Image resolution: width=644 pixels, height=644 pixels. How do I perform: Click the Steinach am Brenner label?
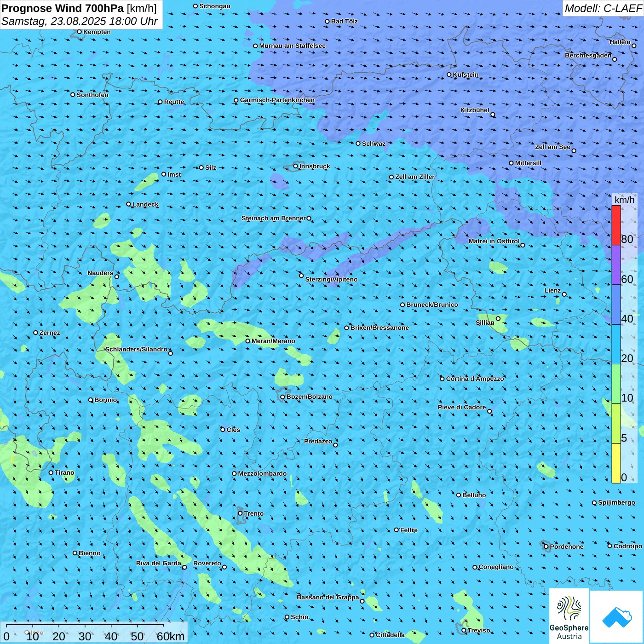point(274,218)
